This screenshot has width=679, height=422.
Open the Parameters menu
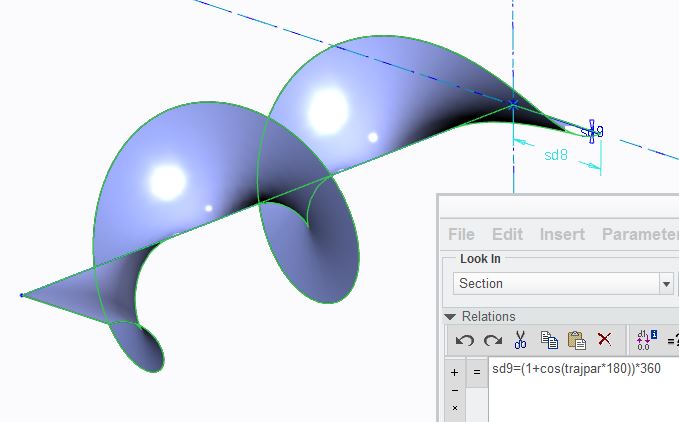click(640, 234)
